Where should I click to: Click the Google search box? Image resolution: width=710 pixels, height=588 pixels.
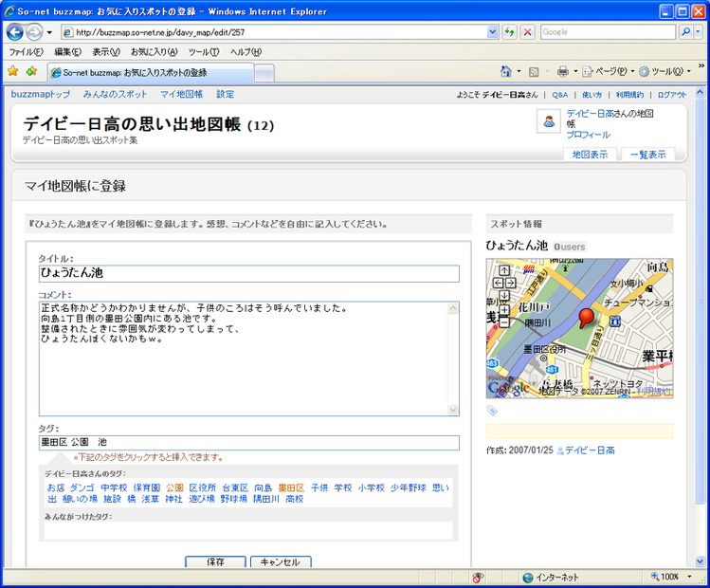click(608, 32)
